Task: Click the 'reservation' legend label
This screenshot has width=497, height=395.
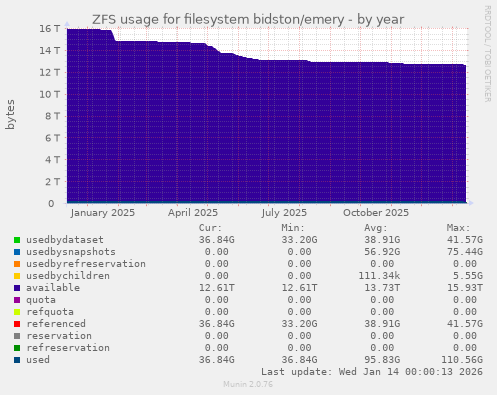Action: (59, 336)
